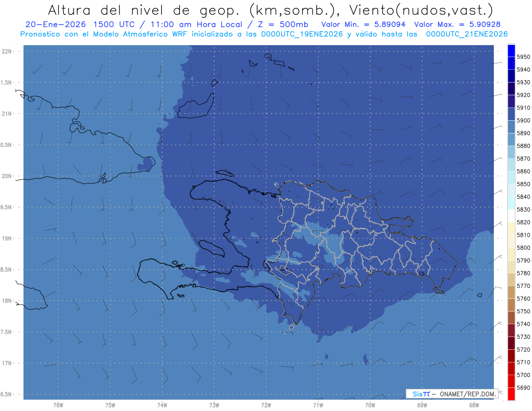Click the '5700' color scale value
Screen dimensions: 532x411
524,375
